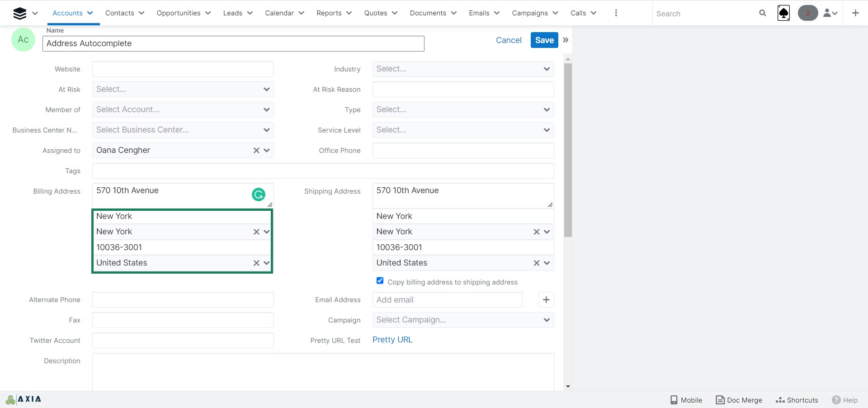Click the Grammarly icon in Billing Address

click(x=258, y=195)
